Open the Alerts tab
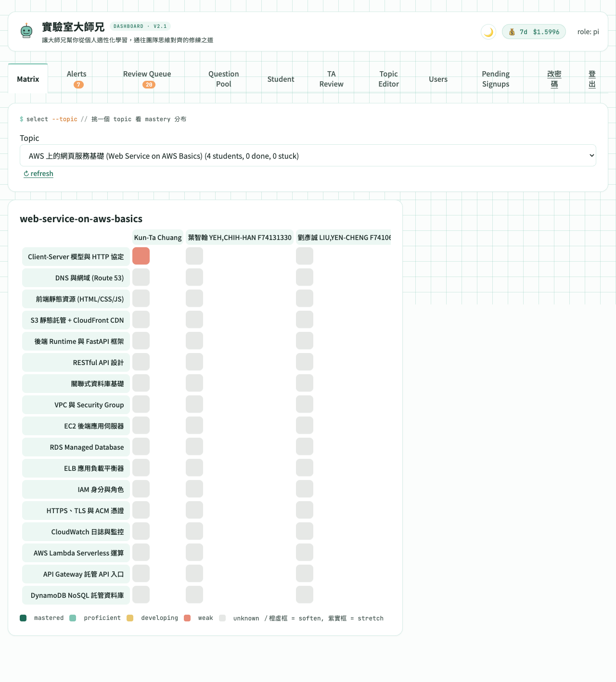This screenshot has height=682, width=616. point(77,79)
